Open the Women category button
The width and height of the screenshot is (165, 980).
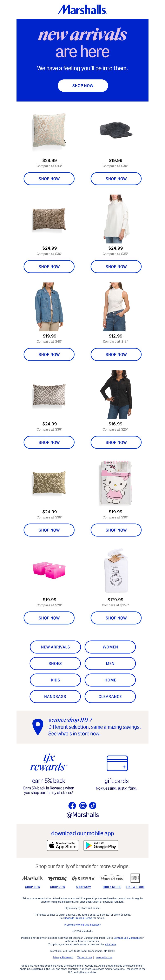point(110,647)
